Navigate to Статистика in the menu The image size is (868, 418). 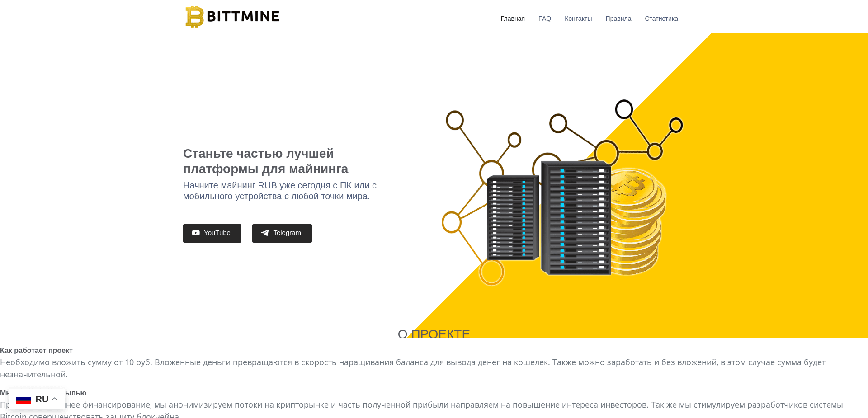click(661, 19)
